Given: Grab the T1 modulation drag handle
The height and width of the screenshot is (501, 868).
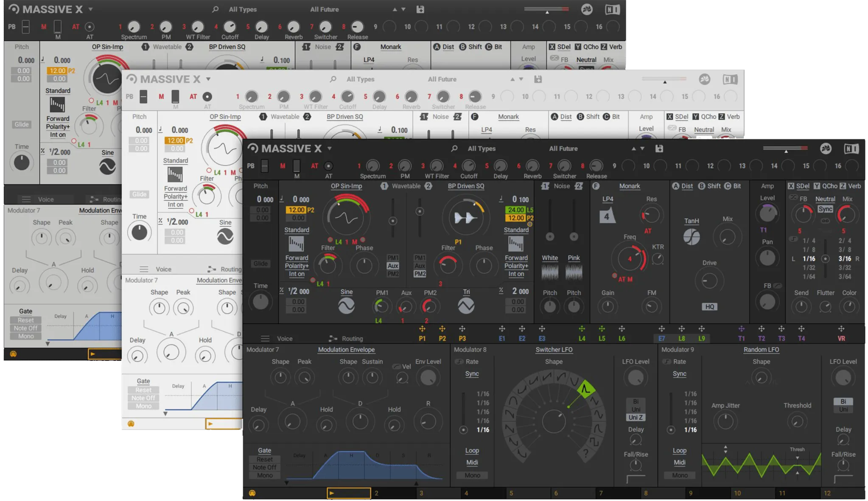Looking at the screenshot, I should 741,329.
